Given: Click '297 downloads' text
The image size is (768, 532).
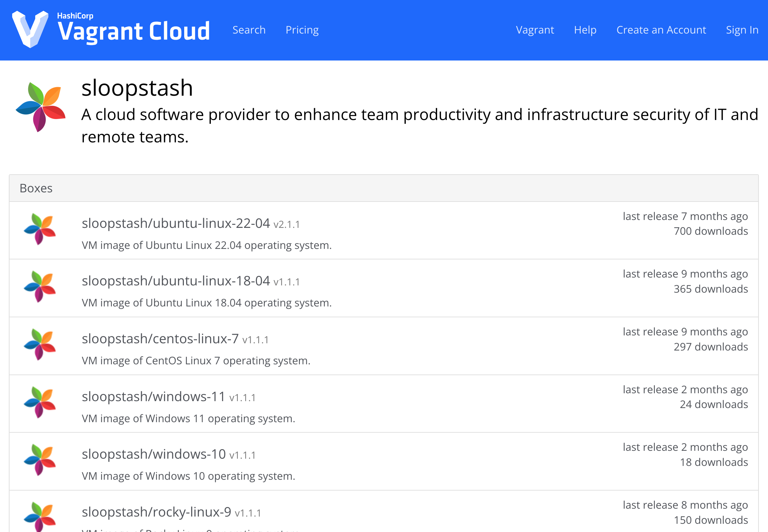Looking at the screenshot, I should click(711, 347).
